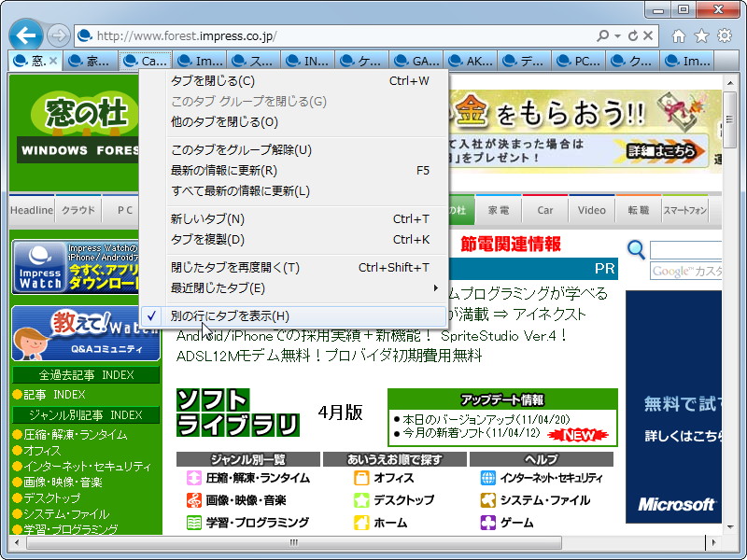Open インターネット・セキュリティ sidebar link
747x560 pixels.
click(87, 466)
